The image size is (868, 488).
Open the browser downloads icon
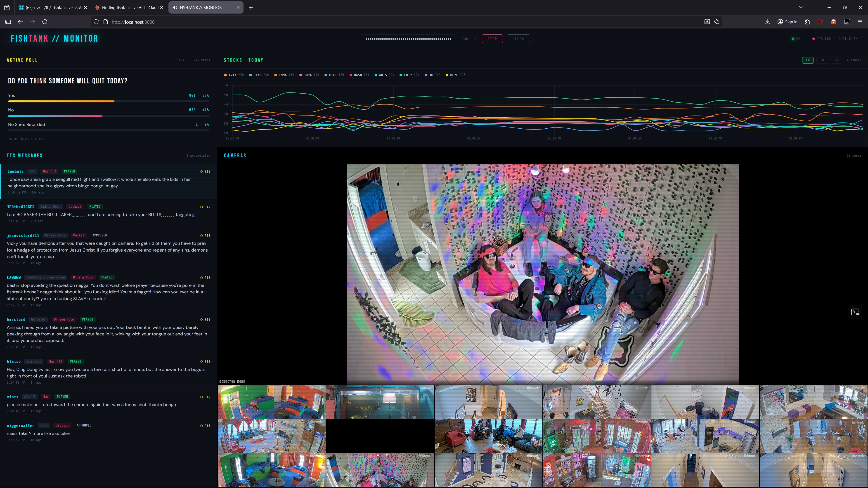768,22
